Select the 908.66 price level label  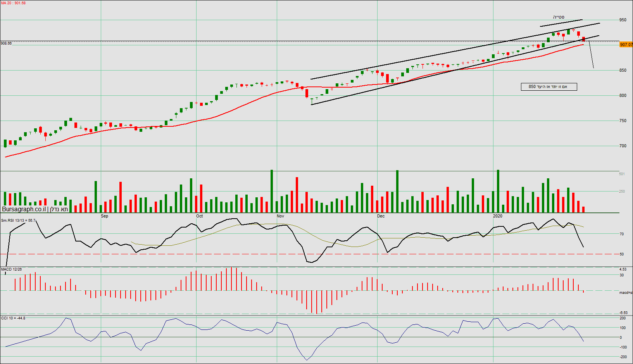tap(6, 43)
